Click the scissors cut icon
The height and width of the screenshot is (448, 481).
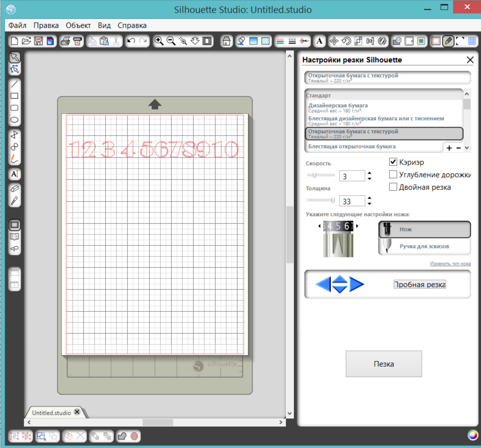(116, 41)
